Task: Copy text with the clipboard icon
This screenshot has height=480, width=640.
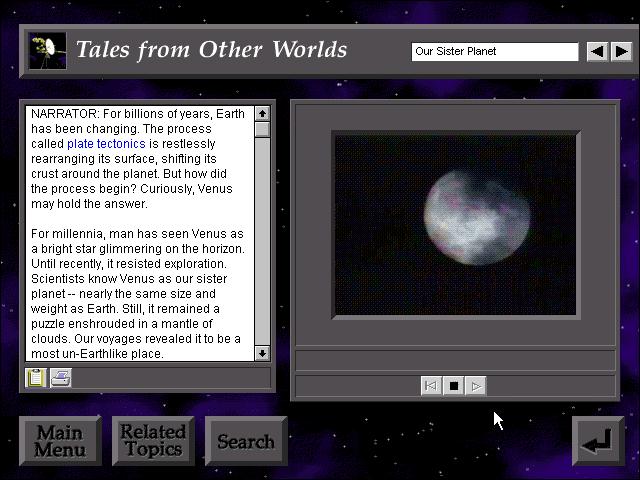Action: coord(36,378)
